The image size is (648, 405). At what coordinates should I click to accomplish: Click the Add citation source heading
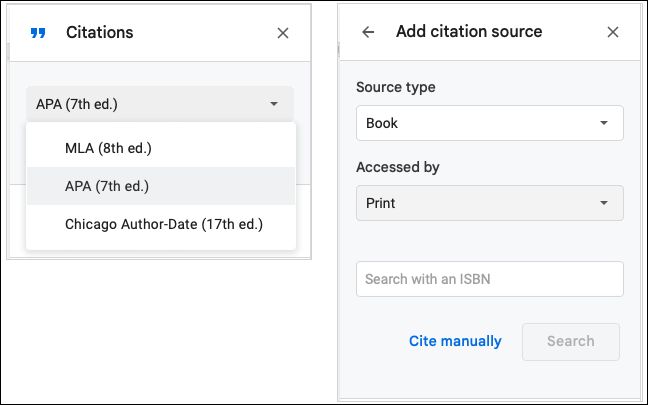[469, 31]
